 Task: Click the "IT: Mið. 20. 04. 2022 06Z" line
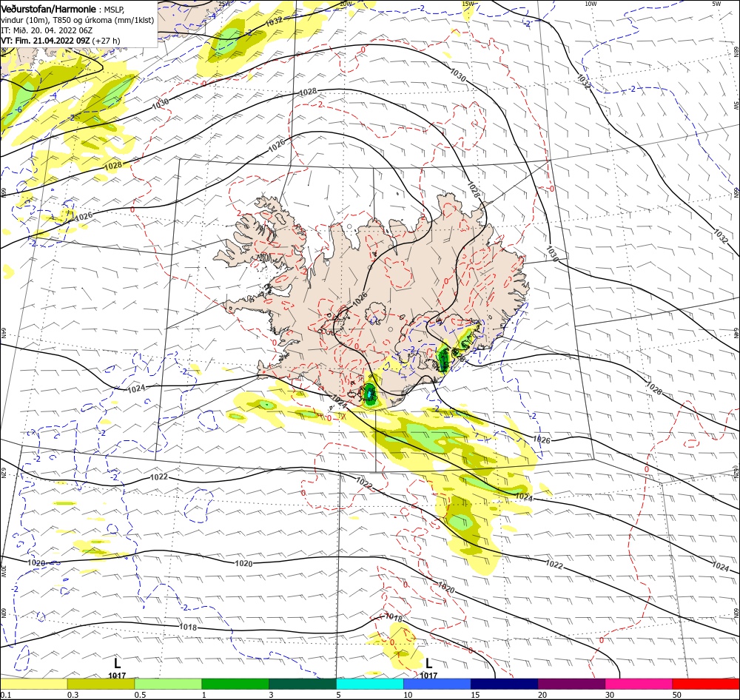(x=47, y=30)
